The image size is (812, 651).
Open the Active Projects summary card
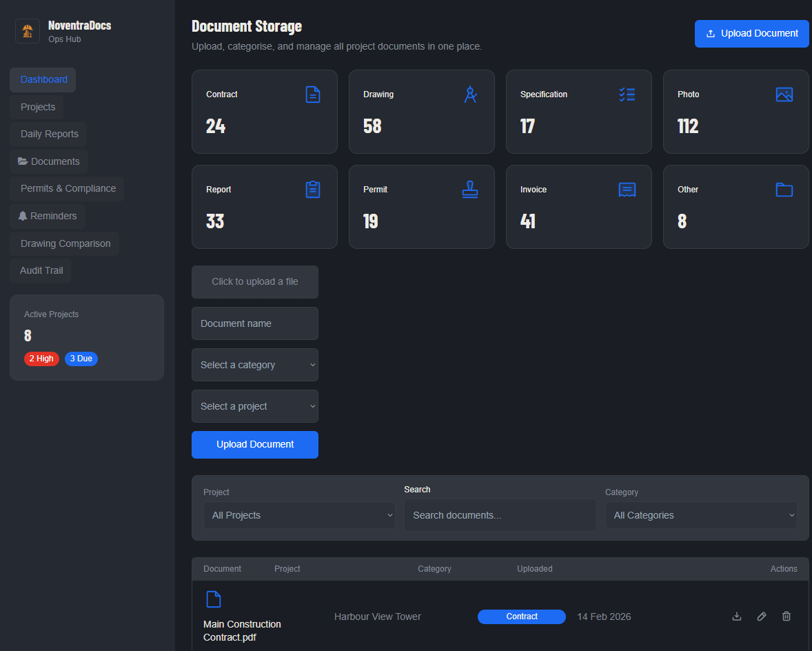point(86,338)
